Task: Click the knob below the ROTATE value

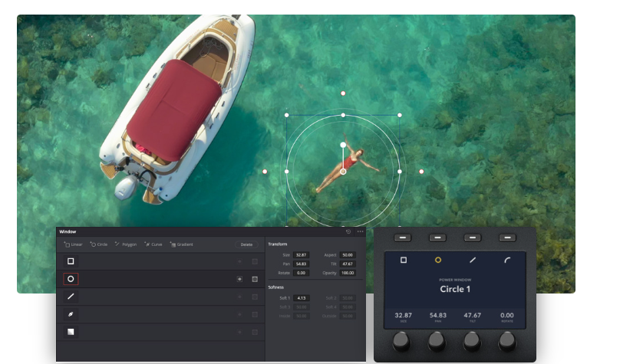Action: click(507, 341)
